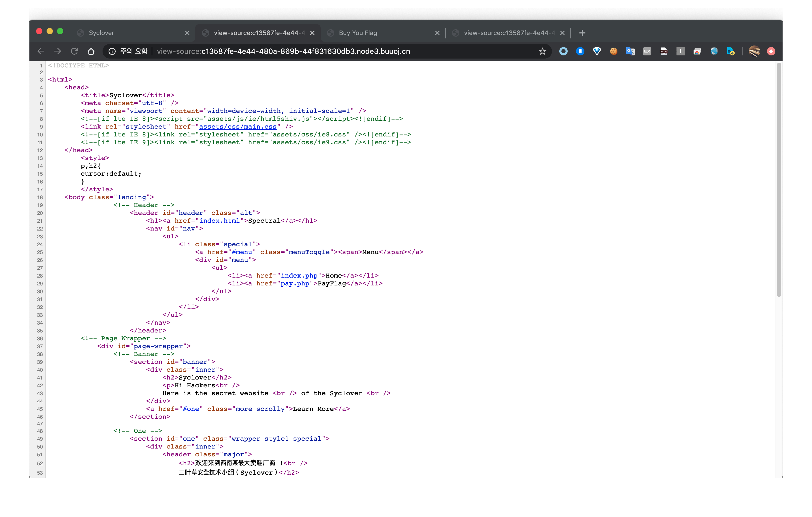The image size is (812, 517).
Task: Open the cookie editor extension
Action: 613,51
